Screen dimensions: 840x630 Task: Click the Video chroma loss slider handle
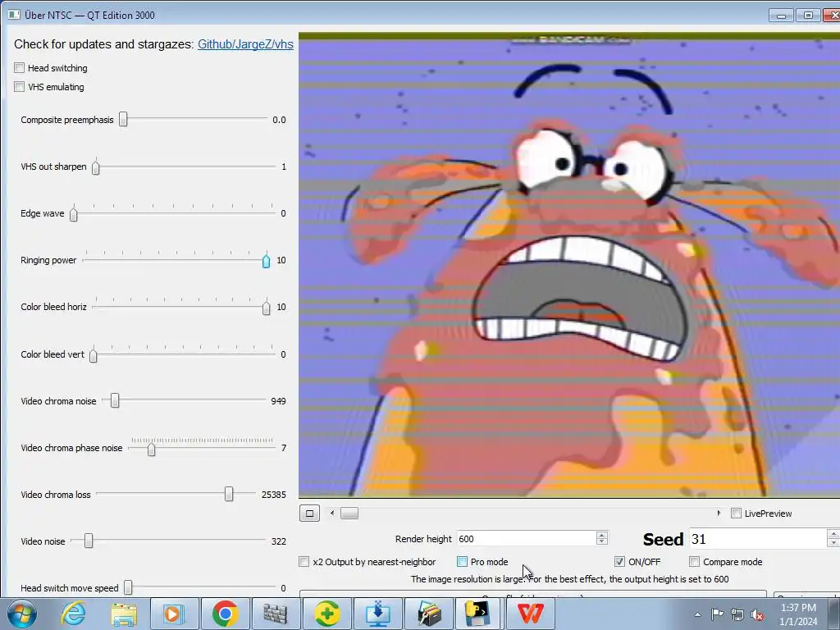(229, 495)
